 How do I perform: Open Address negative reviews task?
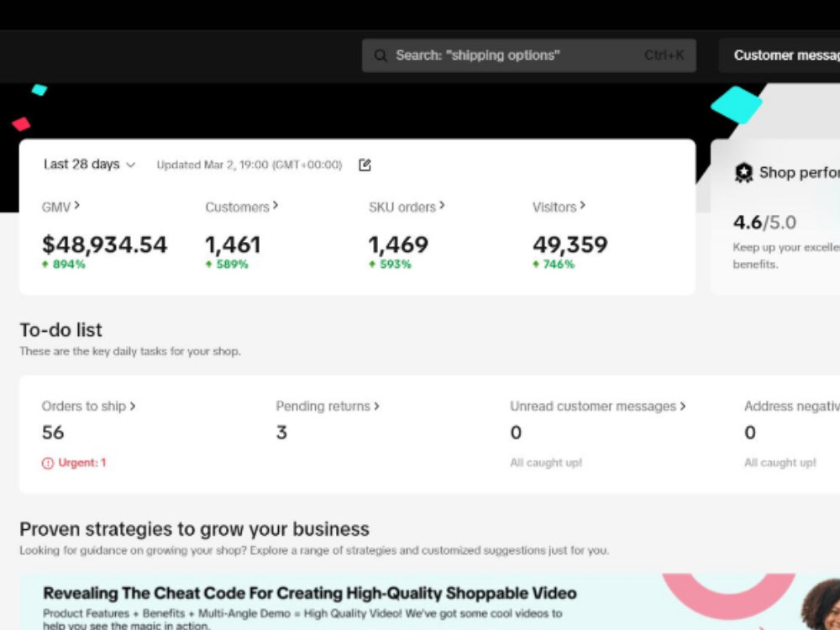coord(792,406)
